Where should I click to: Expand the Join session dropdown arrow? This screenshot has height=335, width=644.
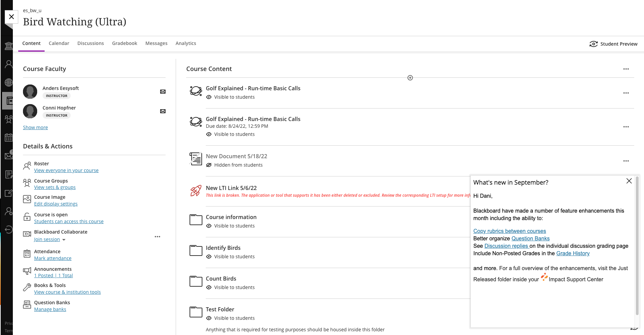click(64, 240)
